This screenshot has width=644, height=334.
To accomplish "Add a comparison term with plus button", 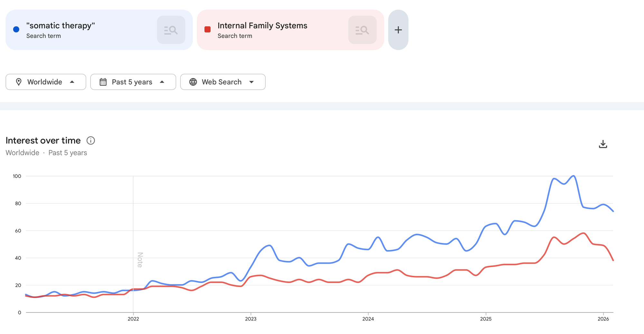I will 398,30.
